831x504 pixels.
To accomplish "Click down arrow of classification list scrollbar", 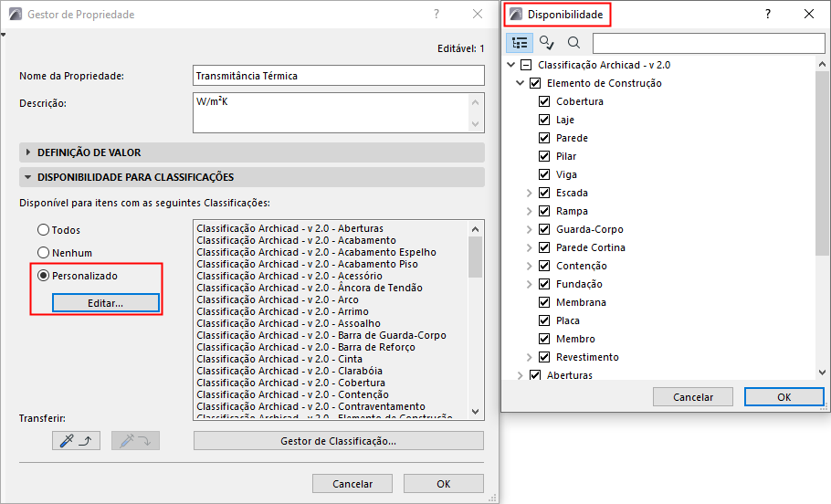I will pos(476,412).
